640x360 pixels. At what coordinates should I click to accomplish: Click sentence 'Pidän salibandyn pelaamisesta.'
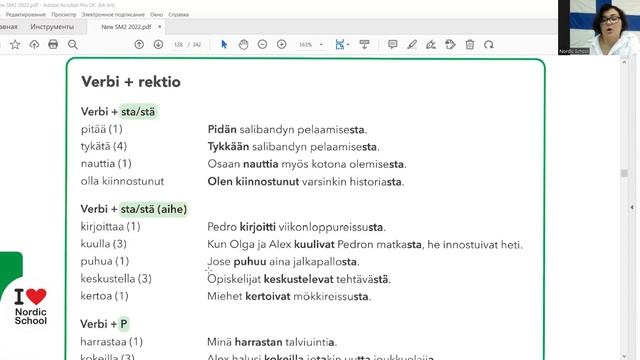[x=287, y=129]
